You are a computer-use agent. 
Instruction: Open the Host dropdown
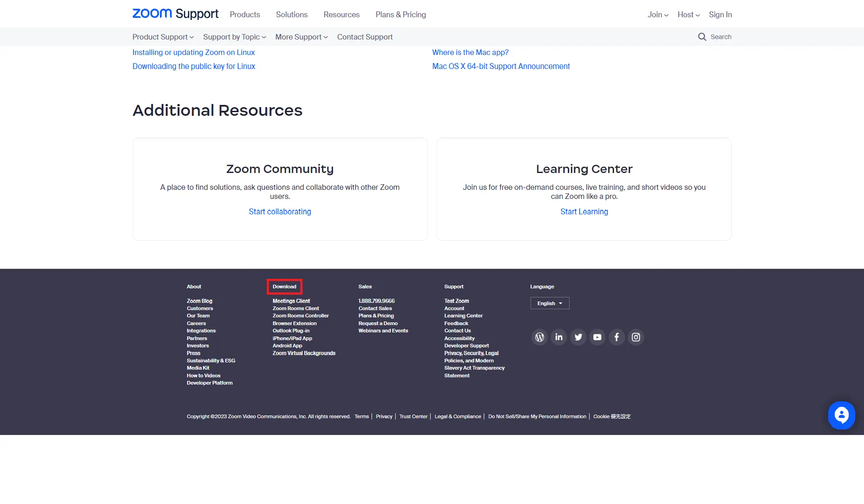click(689, 15)
